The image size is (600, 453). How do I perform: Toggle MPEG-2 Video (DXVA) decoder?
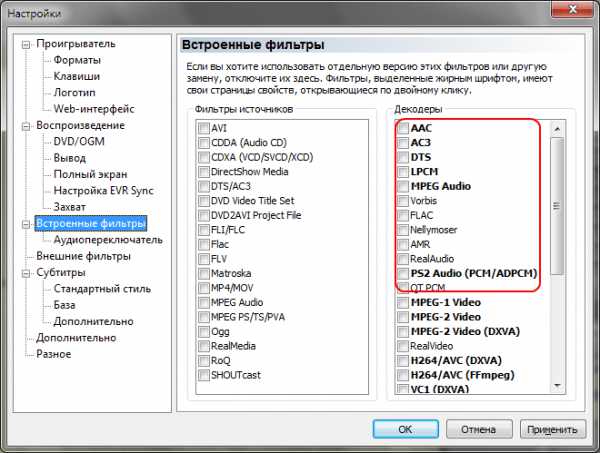(403, 332)
